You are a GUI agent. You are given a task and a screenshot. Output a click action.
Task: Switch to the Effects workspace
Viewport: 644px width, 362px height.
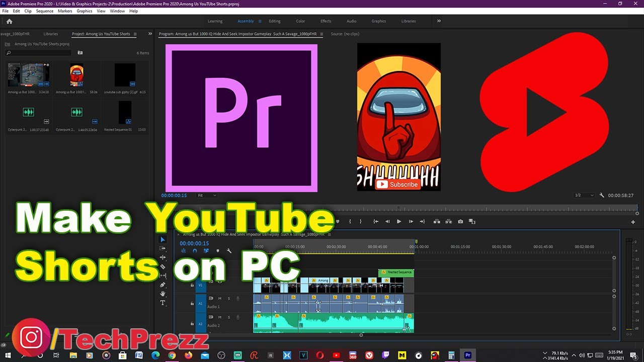[326, 21]
